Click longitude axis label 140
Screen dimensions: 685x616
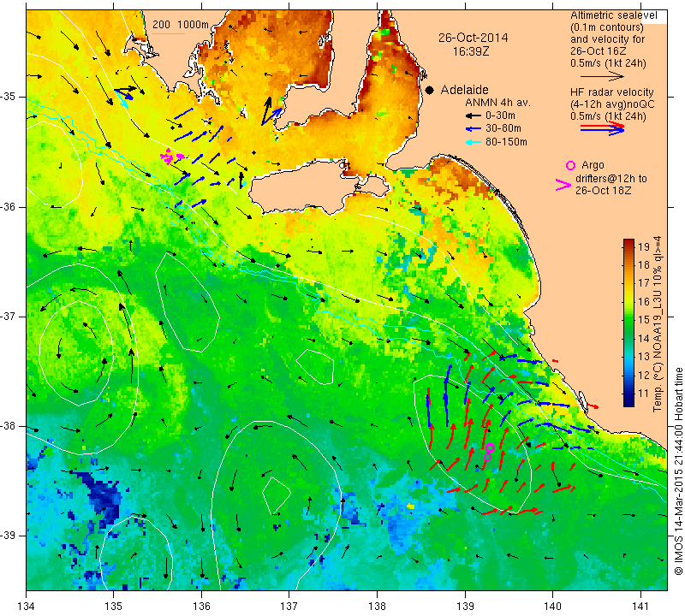coord(552,606)
